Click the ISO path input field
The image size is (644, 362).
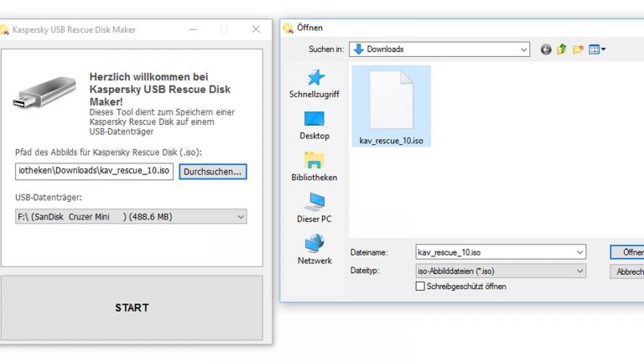click(x=94, y=171)
